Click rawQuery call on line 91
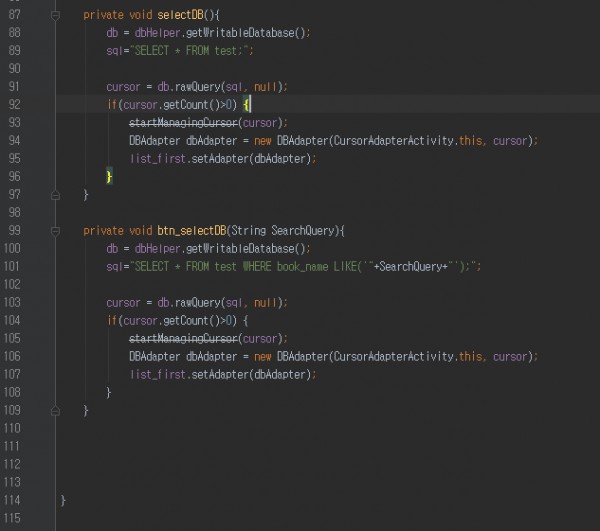 pos(197,87)
